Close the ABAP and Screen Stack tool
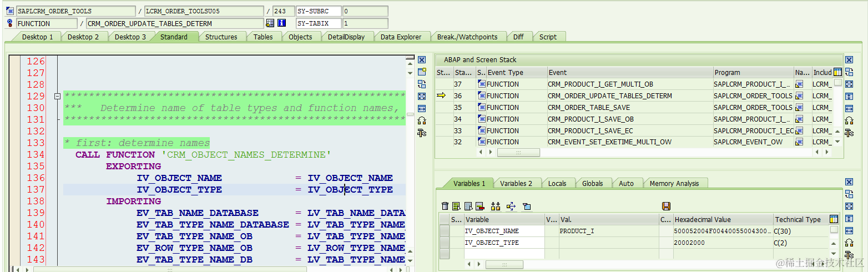The width and height of the screenshot is (868, 272). (x=849, y=59)
